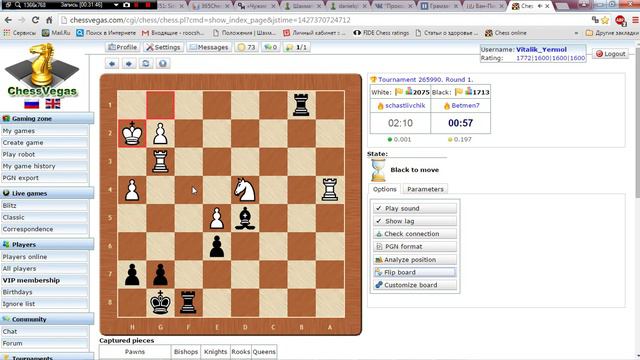Collapse the Players section header

click(x=47, y=244)
